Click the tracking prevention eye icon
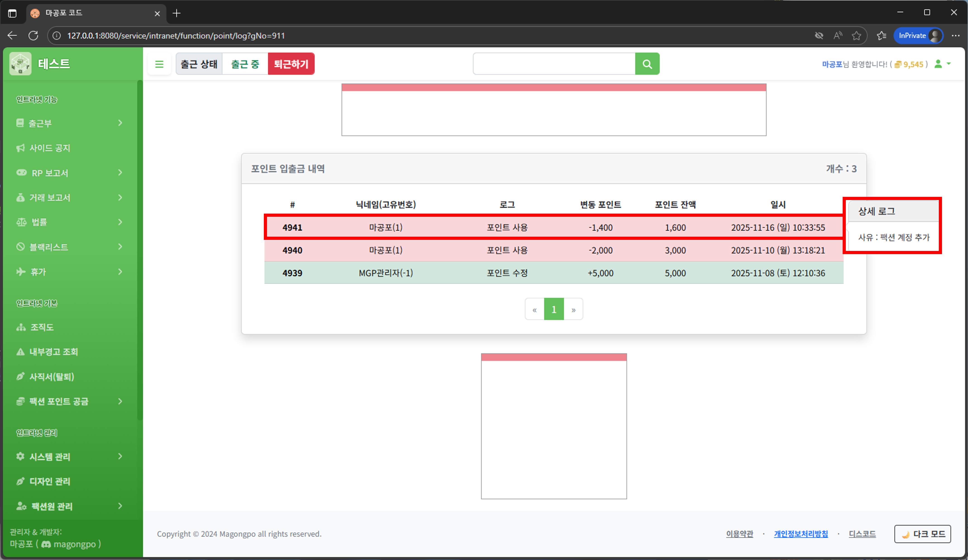 click(x=819, y=36)
